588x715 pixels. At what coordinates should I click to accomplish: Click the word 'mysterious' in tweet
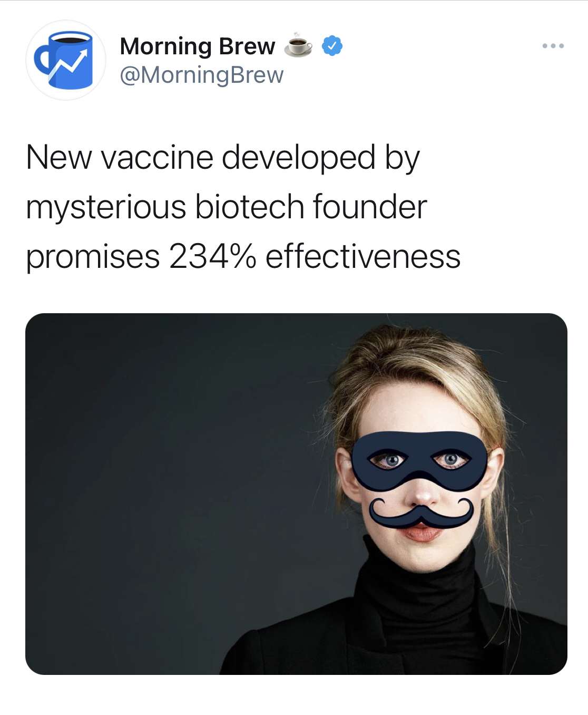[106, 207]
